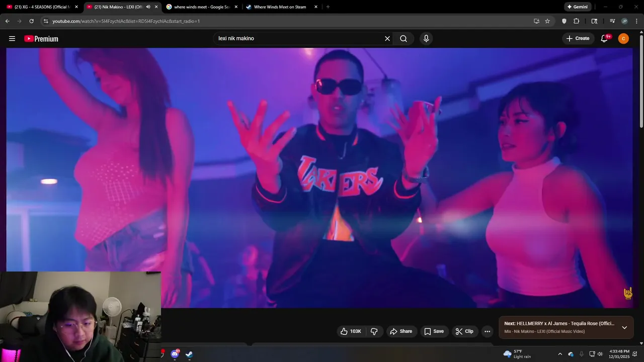The width and height of the screenshot is (644, 362).
Task: Go back with the browser arrow
Action: click(7, 21)
